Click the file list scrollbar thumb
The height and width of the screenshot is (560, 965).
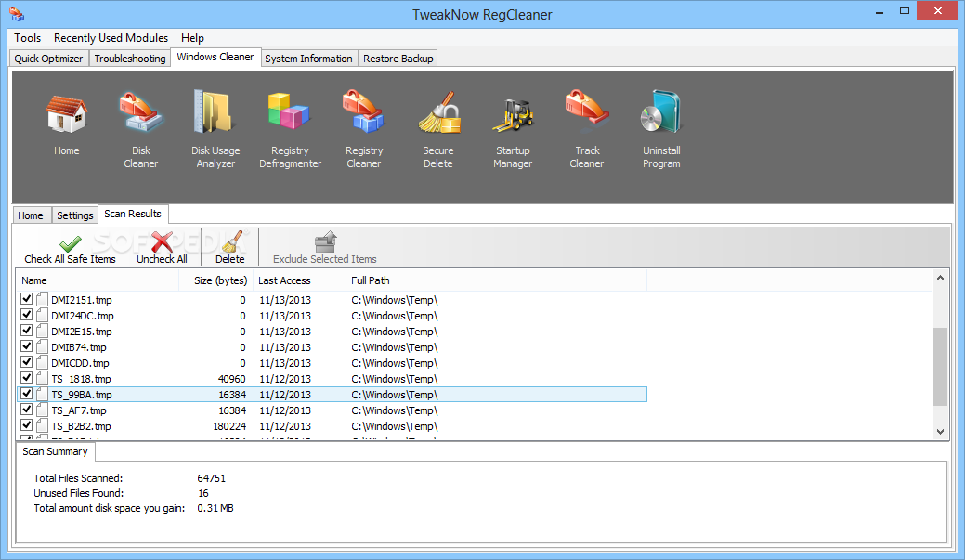click(940, 367)
